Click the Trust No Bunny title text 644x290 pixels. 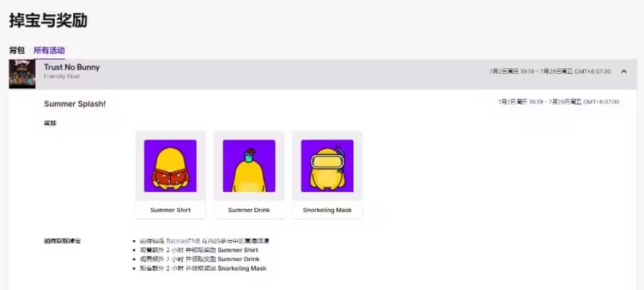72,68
